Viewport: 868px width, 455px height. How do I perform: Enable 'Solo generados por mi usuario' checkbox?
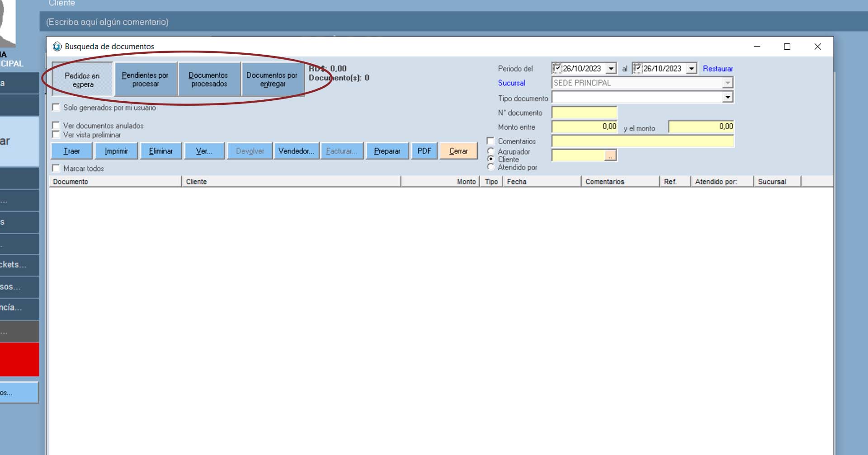pos(56,108)
